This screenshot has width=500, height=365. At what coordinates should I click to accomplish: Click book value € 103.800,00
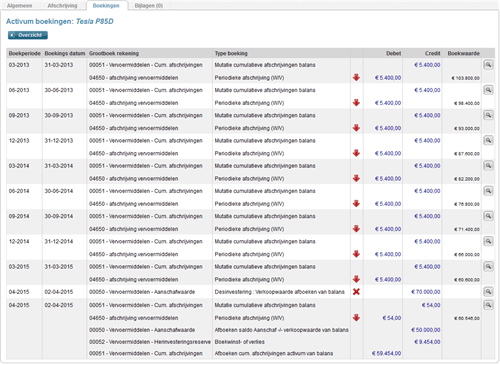click(x=466, y=78)
